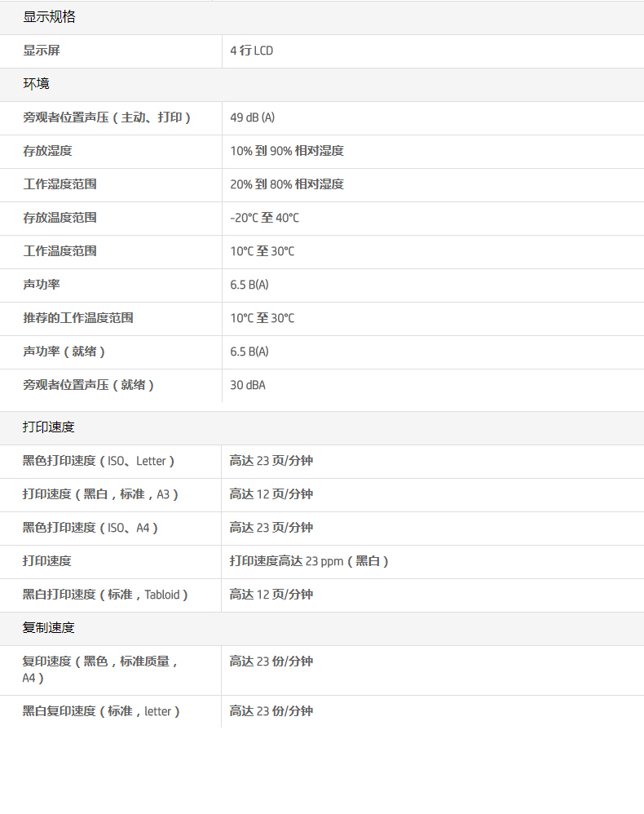Viewport: 644px width, 814px height.
Task: Select 复印速度（黑色，标准质量，A4）label
Action: [x=99, y=670]
